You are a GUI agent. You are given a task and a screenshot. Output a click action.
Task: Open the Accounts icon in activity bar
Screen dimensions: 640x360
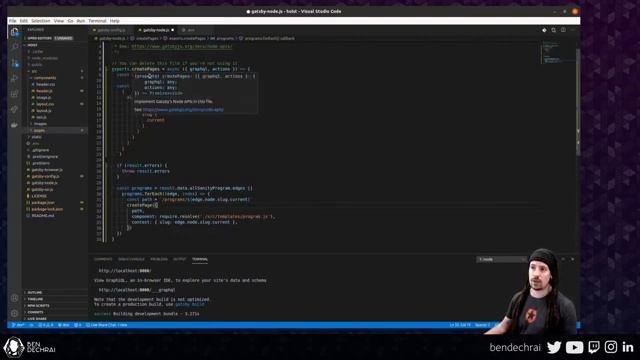click(15, 298)
